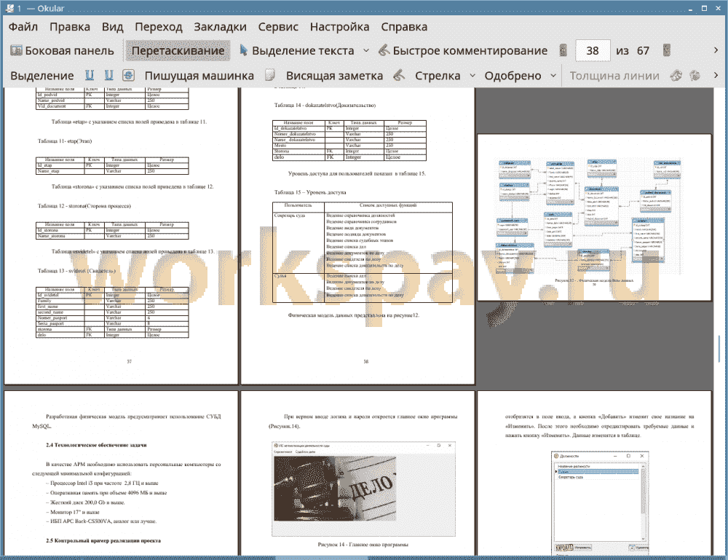Viewport: 728px width, 560px height.
Task: Select the Стрелка annotation tool
Action: coord(438,76)
